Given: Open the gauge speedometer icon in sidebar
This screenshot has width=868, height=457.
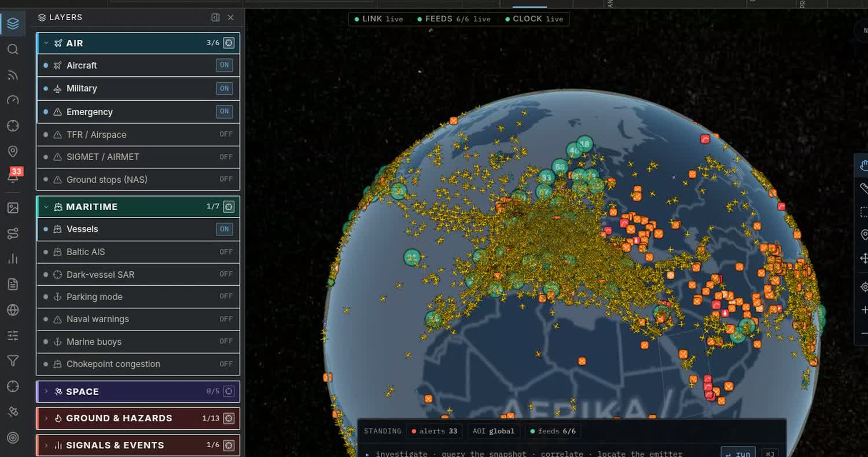Looking at the screenshot, I should pos(13,100).
